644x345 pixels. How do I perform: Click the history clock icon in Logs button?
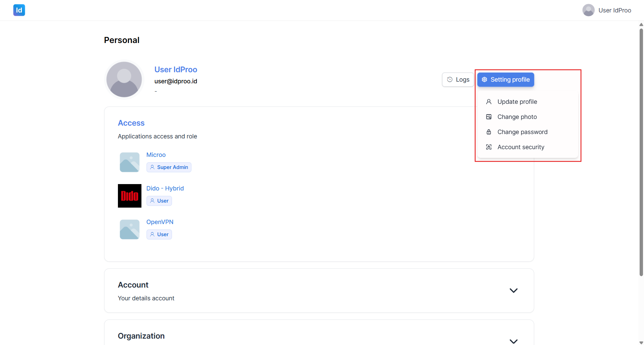(x=450, y=80)
